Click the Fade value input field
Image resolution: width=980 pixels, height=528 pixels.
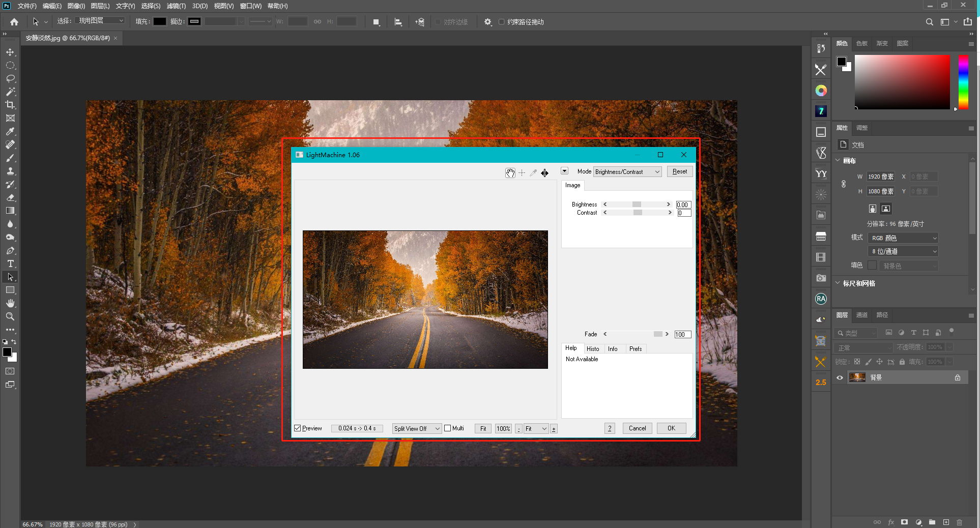pos(682,335)
